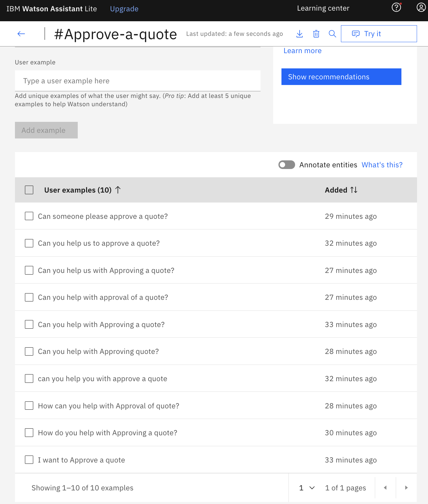Image resolution: width=428 pixels, height=504 pixels.
Task: Click the Upgrade link
Action: (124, 9)
